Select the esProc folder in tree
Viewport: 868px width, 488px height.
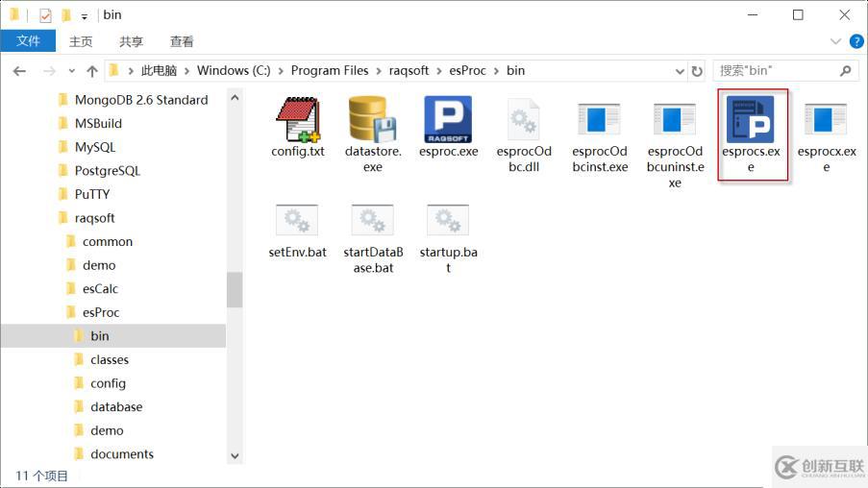tap(101, 312)
